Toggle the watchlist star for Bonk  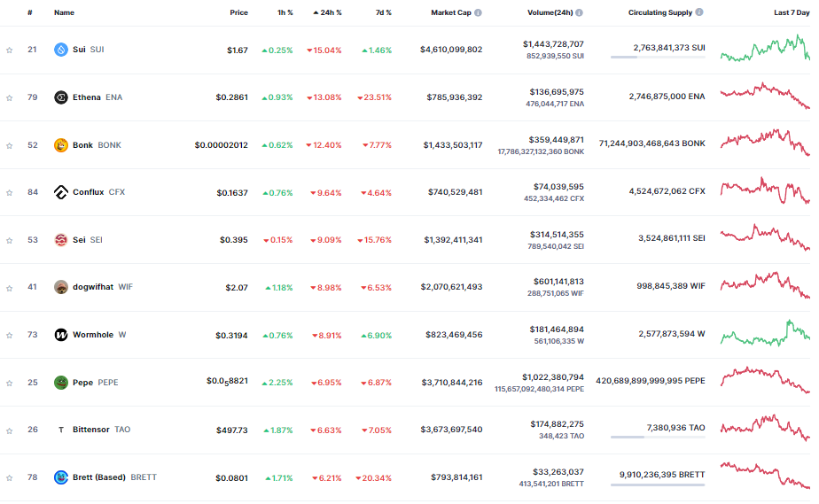click(x=10, y=145)
